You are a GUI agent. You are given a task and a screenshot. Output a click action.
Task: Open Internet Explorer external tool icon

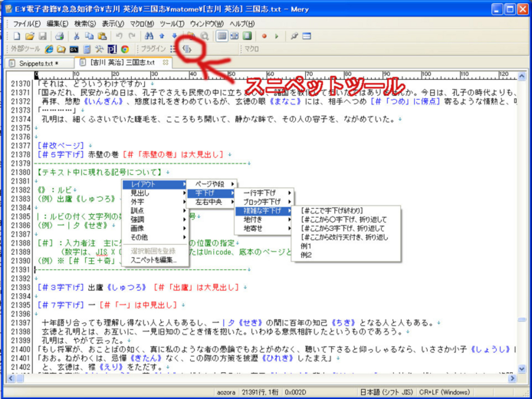click(49, 49)
